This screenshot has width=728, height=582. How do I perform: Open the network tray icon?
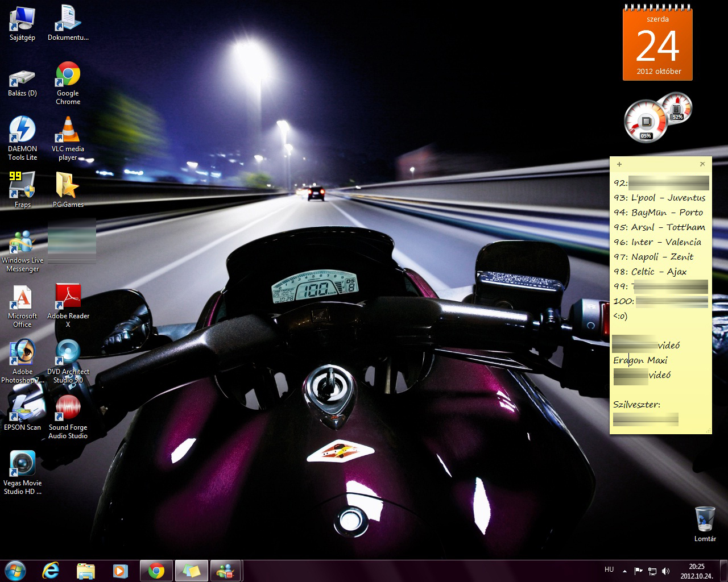pyautogui.click(x=652, y=571)
